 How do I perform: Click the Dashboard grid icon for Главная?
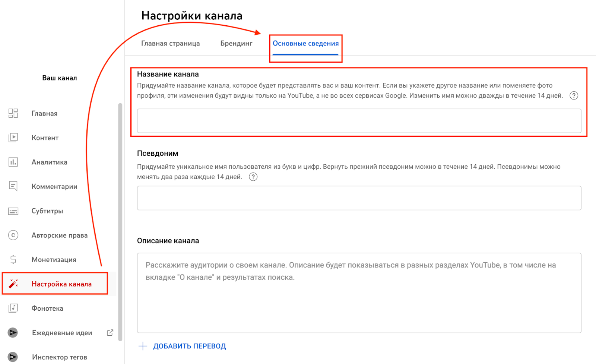coord(13,113)
